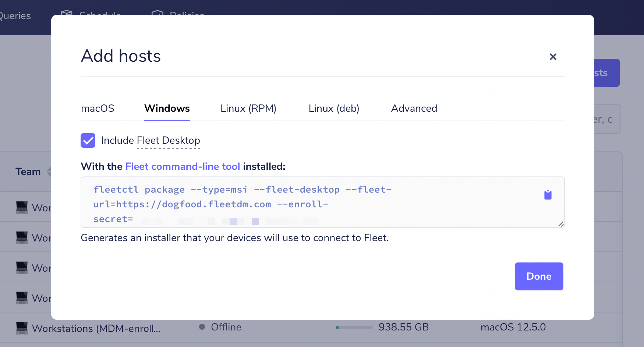Click the Add hosts button behind the modal
The height and width of the screenshot is (347, 644).
pos(607,73)
